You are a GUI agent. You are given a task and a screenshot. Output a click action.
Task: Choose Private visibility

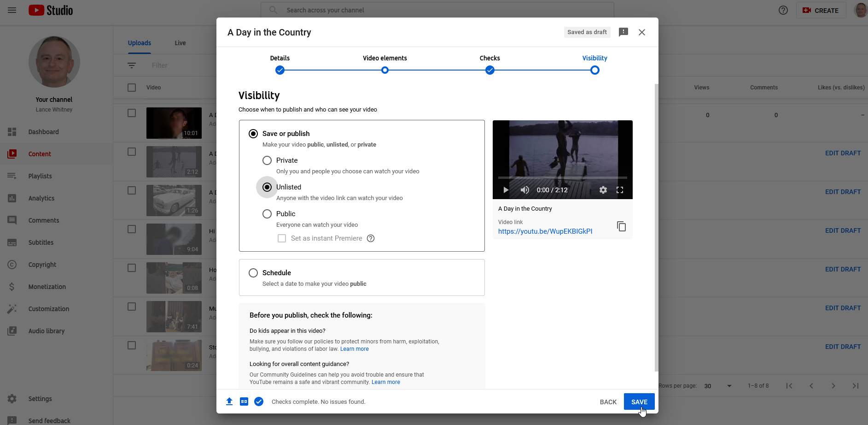pyautogui.click(x=267, y=160)
